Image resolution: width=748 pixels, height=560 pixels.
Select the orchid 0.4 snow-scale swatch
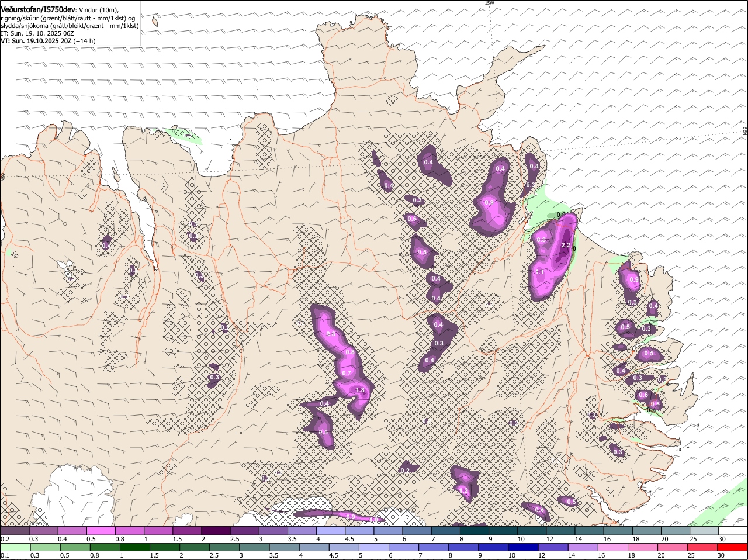pos(72,531)
